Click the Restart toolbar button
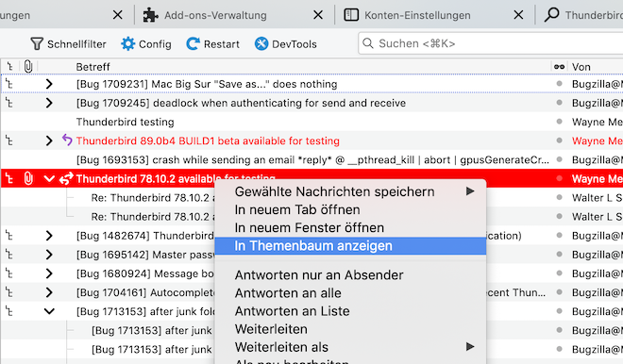 coord(212,43)
